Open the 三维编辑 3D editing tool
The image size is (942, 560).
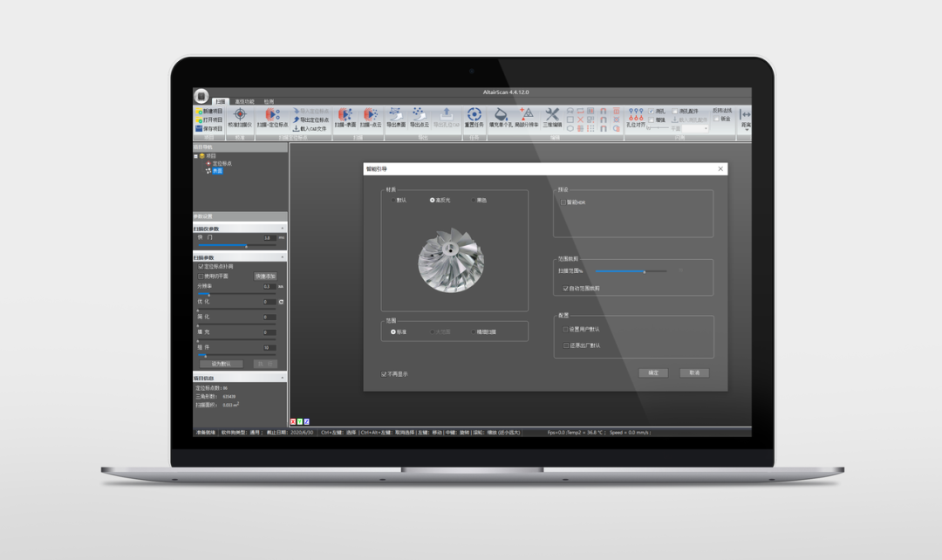tap(551, 115)
